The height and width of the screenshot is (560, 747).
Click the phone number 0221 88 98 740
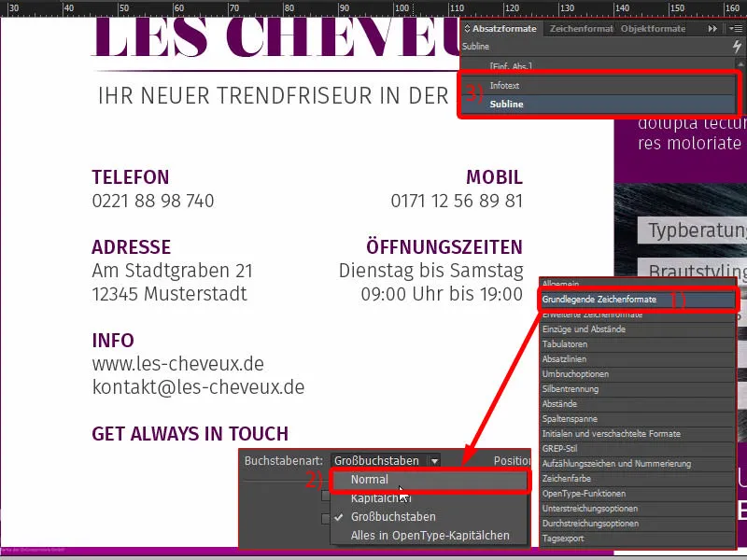153,201
